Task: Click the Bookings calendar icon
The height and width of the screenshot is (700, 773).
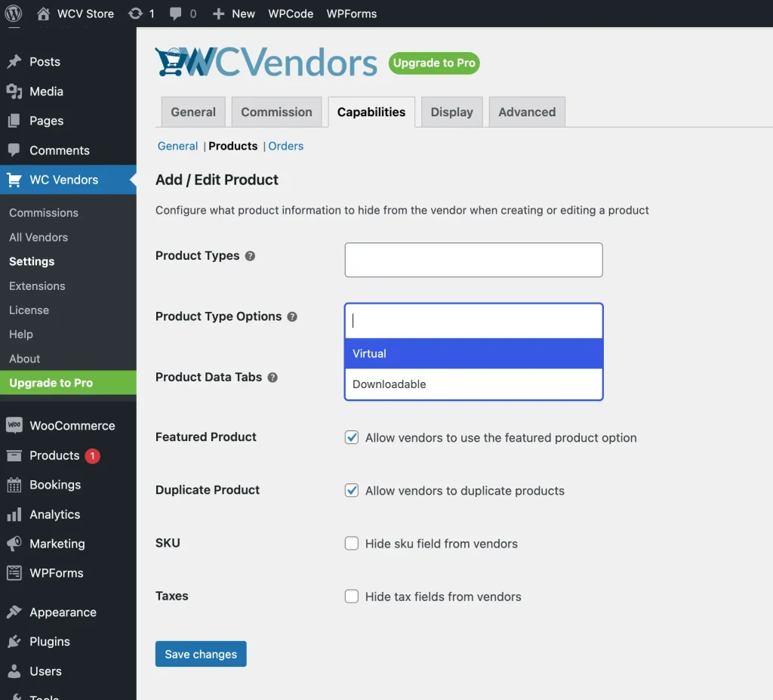Action: 14,485
